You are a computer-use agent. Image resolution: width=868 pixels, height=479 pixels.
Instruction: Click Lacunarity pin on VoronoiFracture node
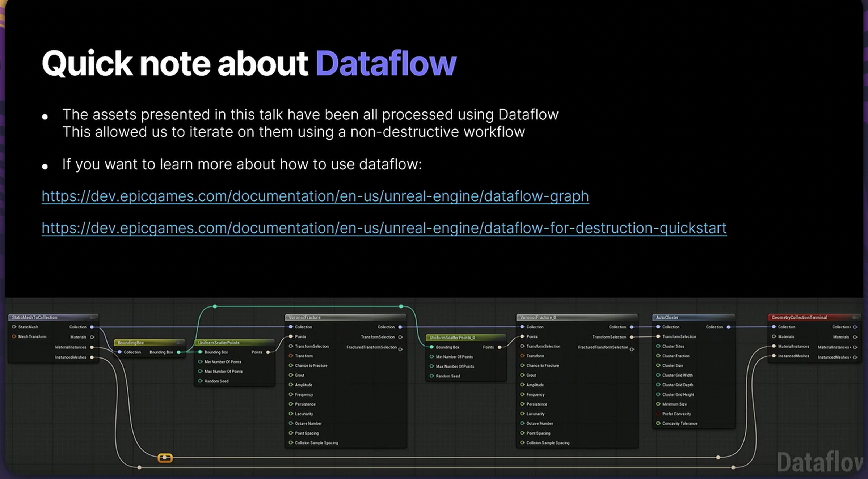[x=291, y=414]
